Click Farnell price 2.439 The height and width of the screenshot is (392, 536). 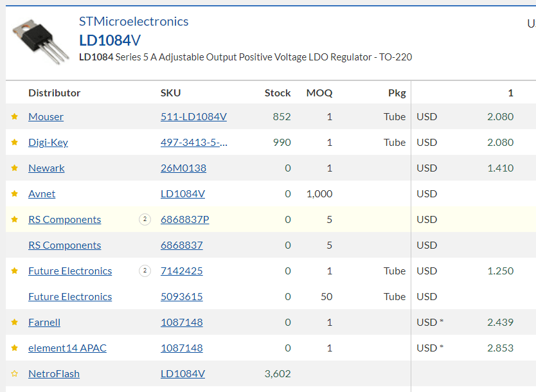(501, 323)
